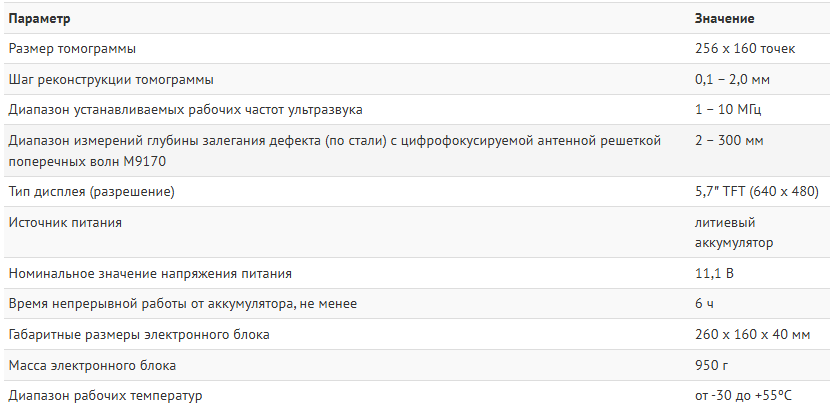The width and height of the screenshot is (834, 410).
Task: Select the "11,1 В" voltage value
Action: tap(714, 273)
